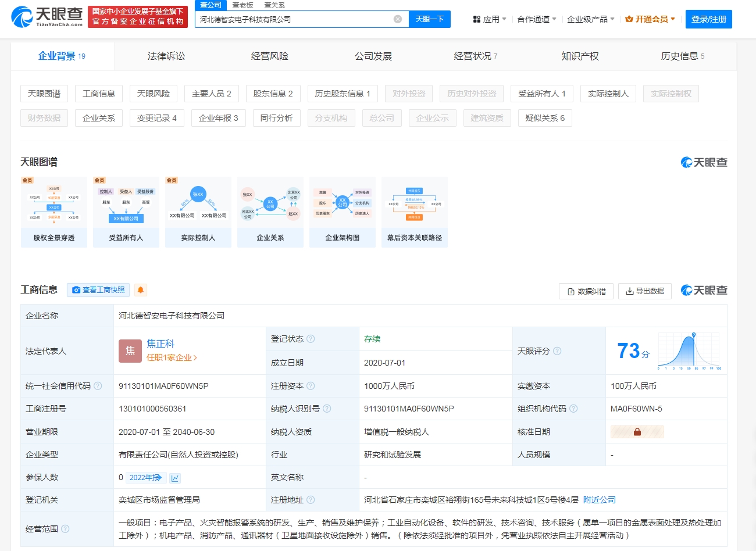
Task: Expand the 合作通道 menu
Action: pos(537,19)
